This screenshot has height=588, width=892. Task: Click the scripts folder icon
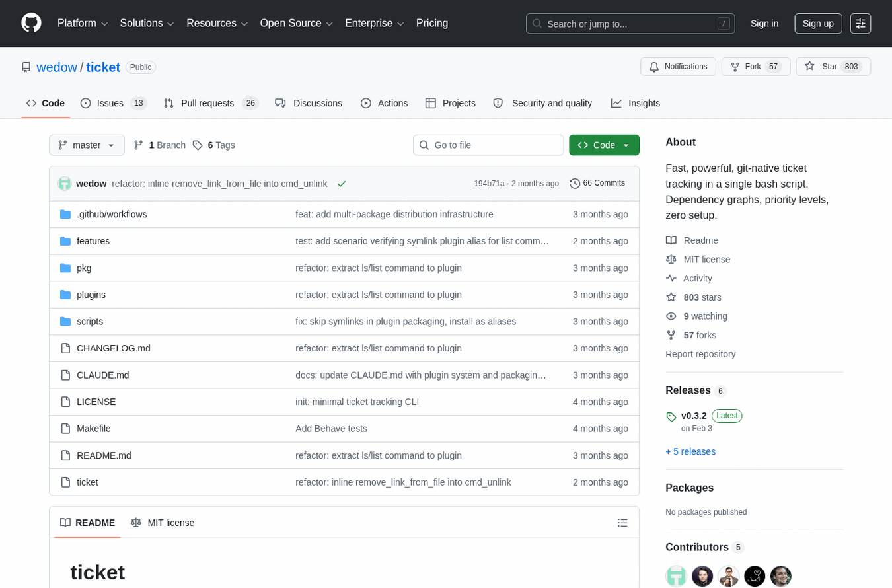65,321
